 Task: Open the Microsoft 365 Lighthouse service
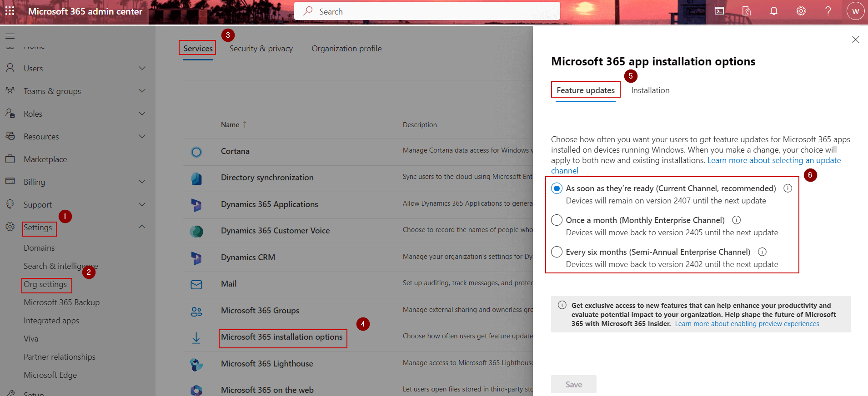[267, 364]
